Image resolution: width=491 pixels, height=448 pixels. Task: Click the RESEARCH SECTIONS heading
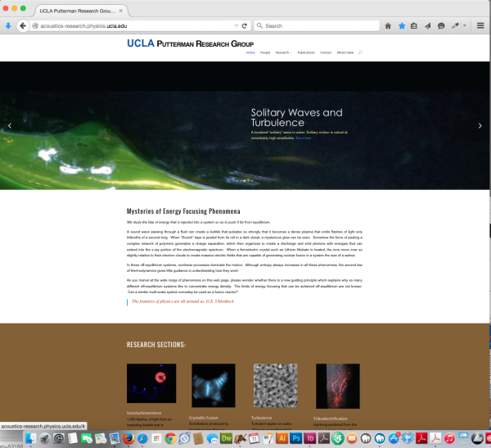click(156, 345)
